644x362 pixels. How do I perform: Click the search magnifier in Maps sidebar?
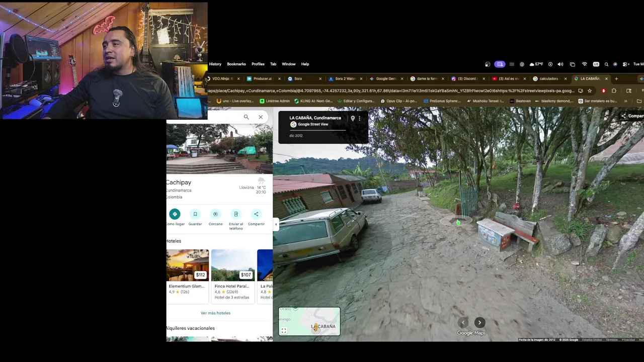(246, 117)
